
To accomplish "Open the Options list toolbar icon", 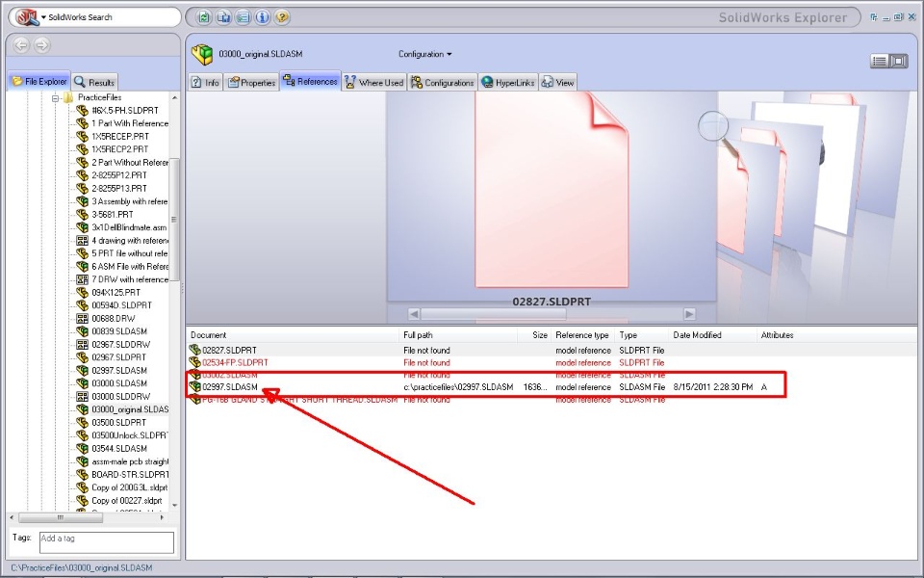I will (x=243, y=17).
